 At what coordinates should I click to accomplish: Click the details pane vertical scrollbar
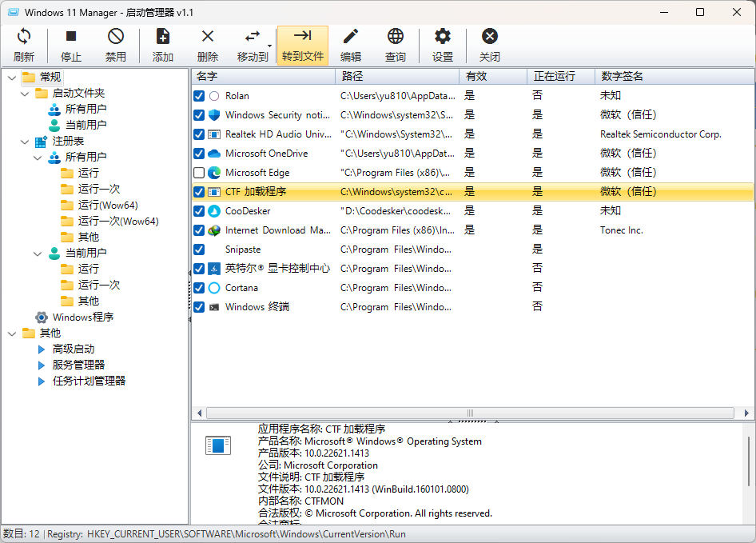[749, 461]
